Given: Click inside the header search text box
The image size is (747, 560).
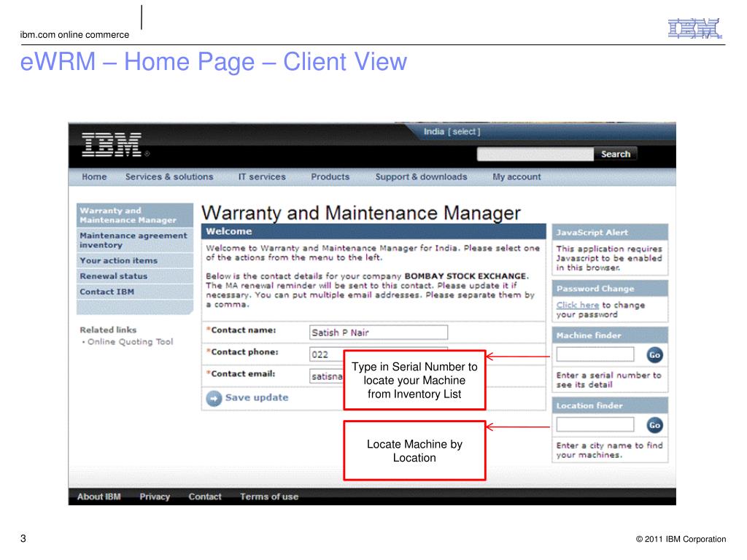Looking at the screenshot, I should pos(535,154).
